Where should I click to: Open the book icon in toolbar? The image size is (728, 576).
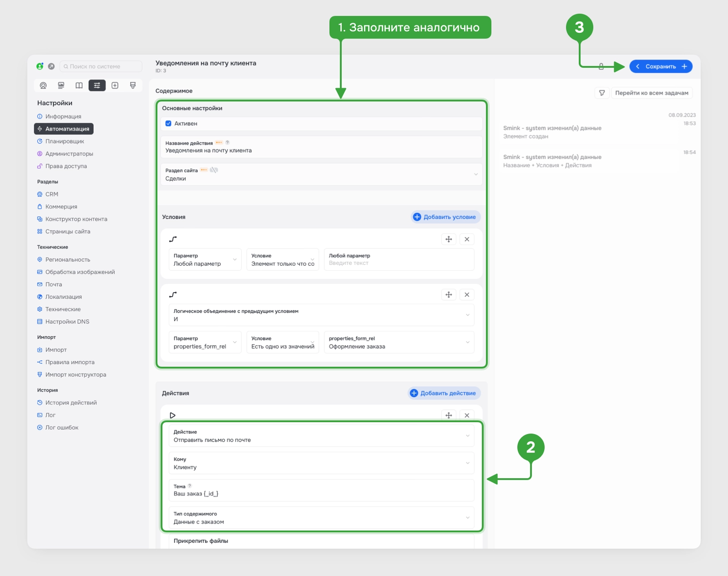pos(79,86)
